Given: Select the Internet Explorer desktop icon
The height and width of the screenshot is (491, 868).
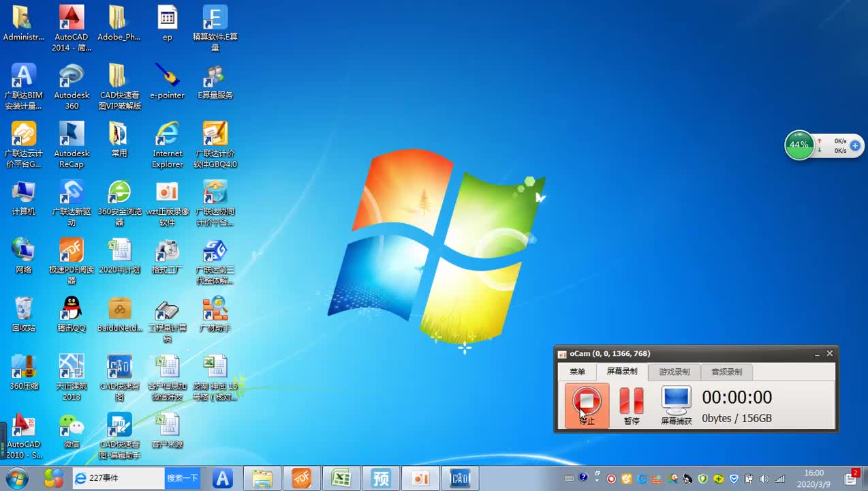Looking at the screenshot, I should (168, 145).
